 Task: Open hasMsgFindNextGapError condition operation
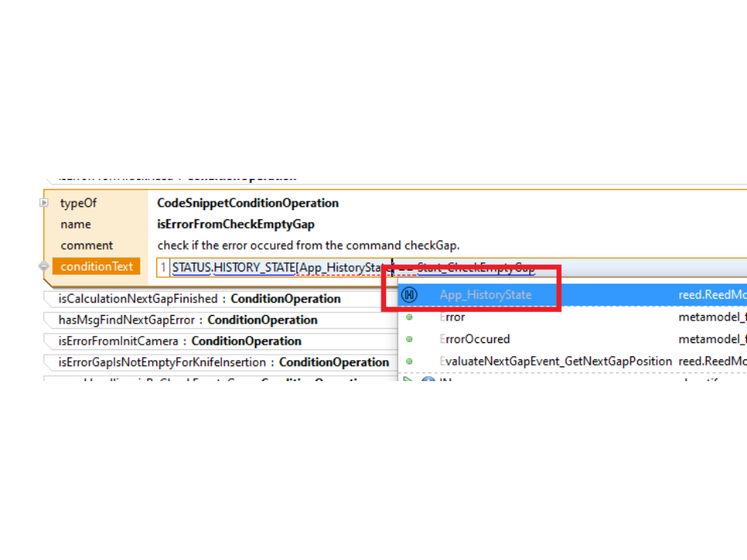pyautogui.click(x=188, y=320)
